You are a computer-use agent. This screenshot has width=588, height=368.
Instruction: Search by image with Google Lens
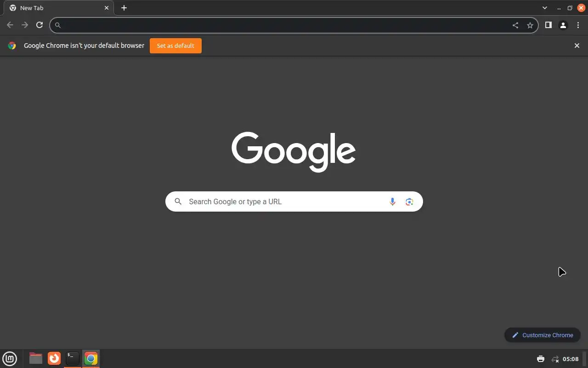coord(409,201)
